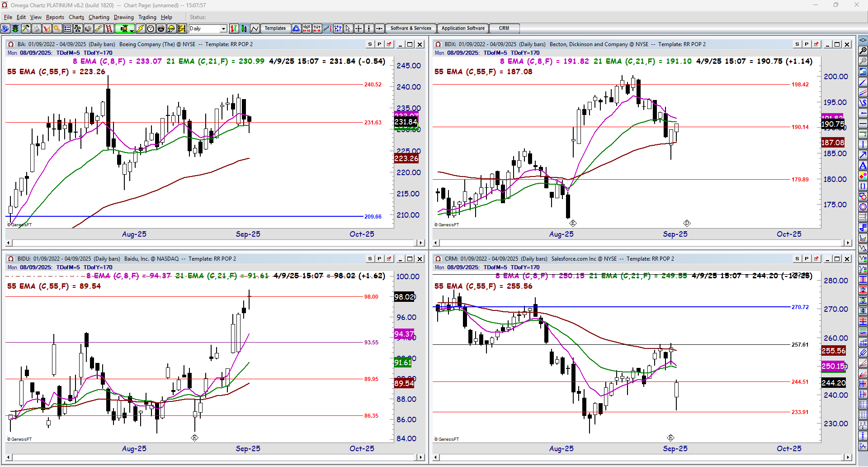This screenshot has height=467, width=868.
Task: Click the film strip chart icon
Action: (x=182, y=29)
